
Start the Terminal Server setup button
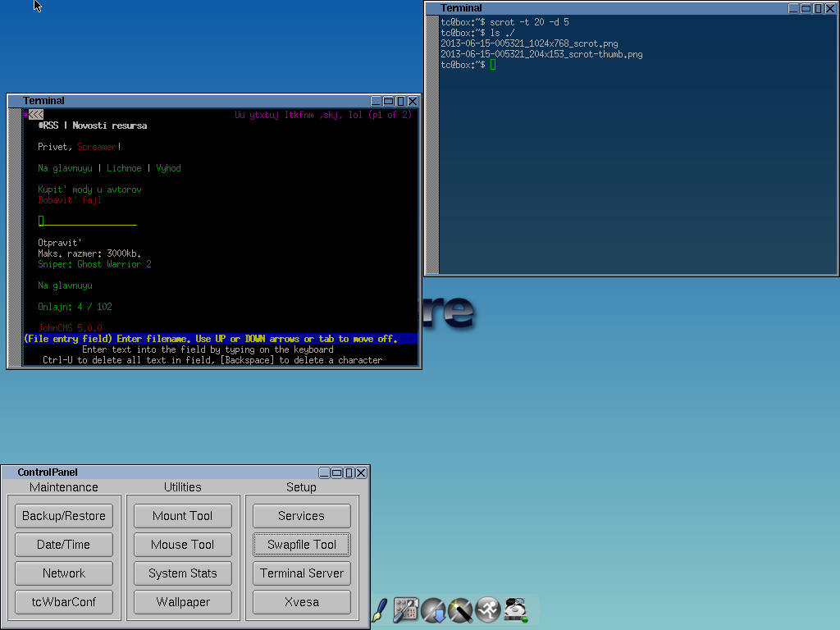pos(301,573)
